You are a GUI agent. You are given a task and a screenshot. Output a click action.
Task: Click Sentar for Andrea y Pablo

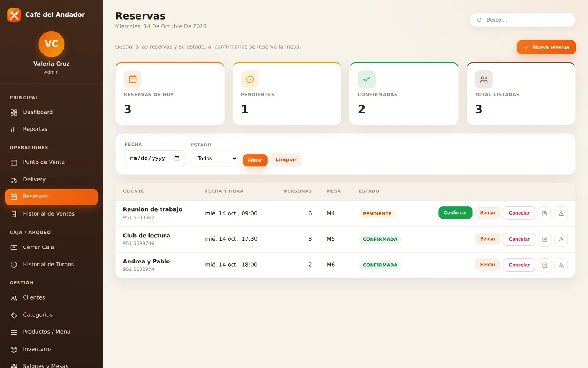tap(488, 265)
